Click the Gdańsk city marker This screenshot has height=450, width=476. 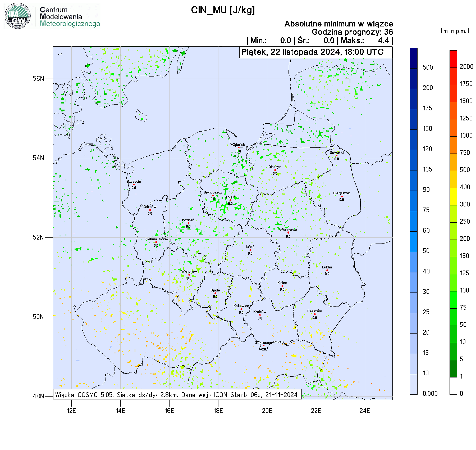tap(239, 148)
